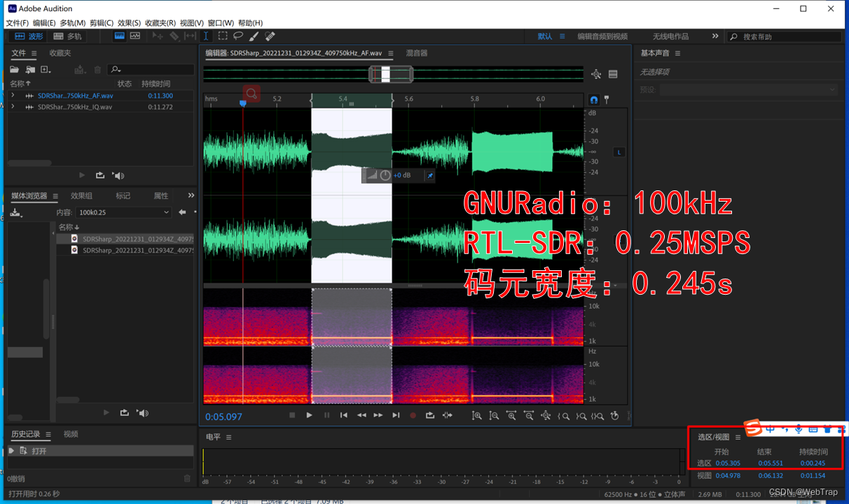Screen dimensions: 849x504
Task: Toggle the spectral frequency display view
Action: [134, 36]
